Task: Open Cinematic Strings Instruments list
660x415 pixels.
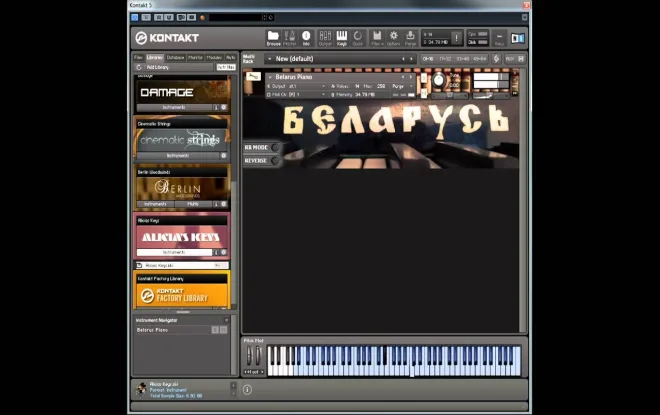Action: click(x=178, y=156)
